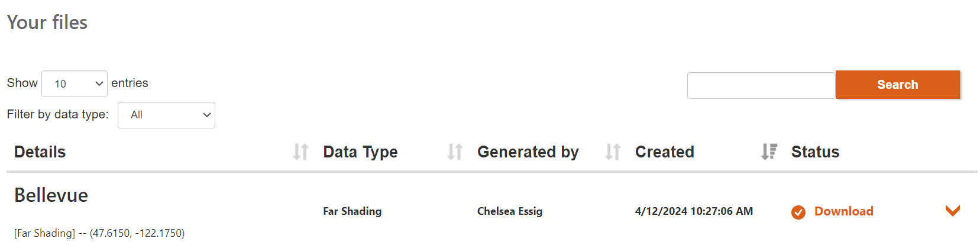Image resolution: width=980 pixels, height=248 pixels.
Task: Toggle the descending sort icon beside Created
Action: point(769,152)
